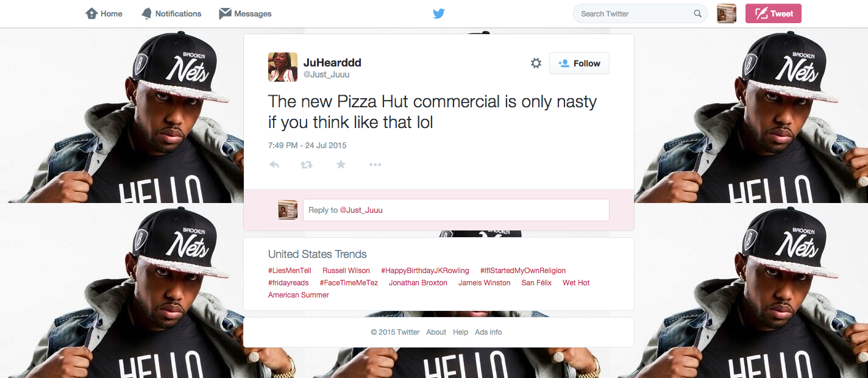Open Messages in the top bar
The image size is (868, 378).
point(245,13)
